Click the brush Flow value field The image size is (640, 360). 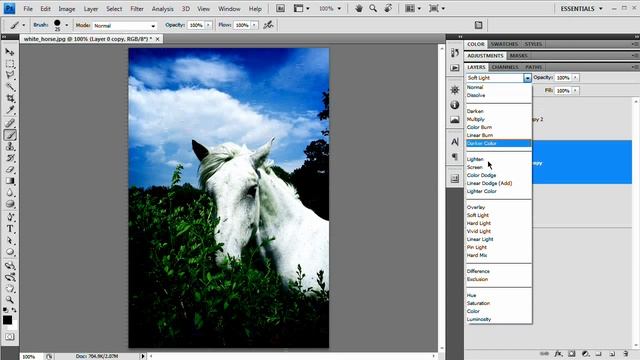pyautogui.click(x=242, y=25)
